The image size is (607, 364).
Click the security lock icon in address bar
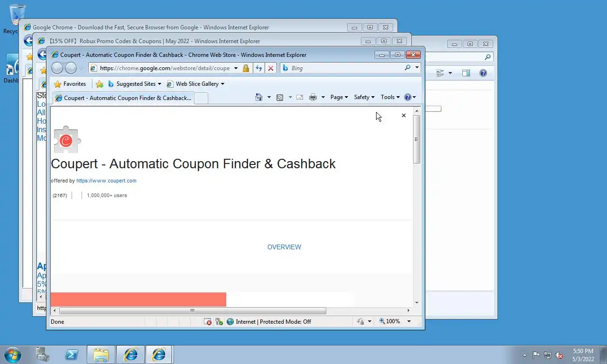(x=246, y=68)
